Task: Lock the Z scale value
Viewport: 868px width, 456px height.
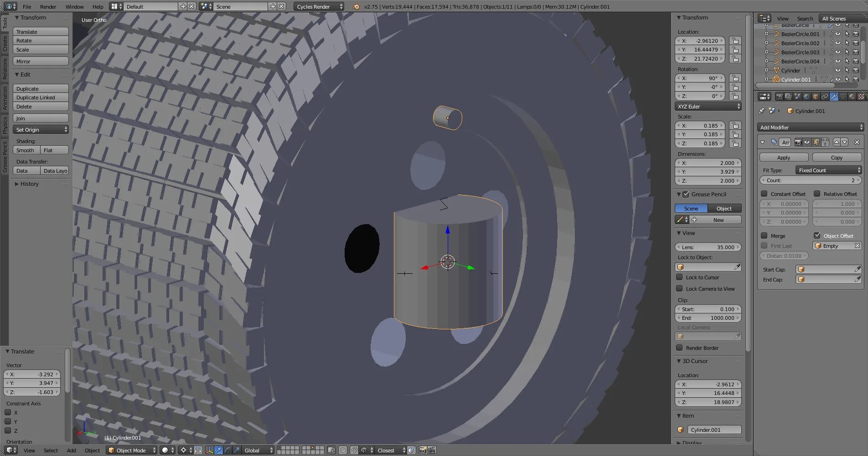Action: [x=735, y=143]
